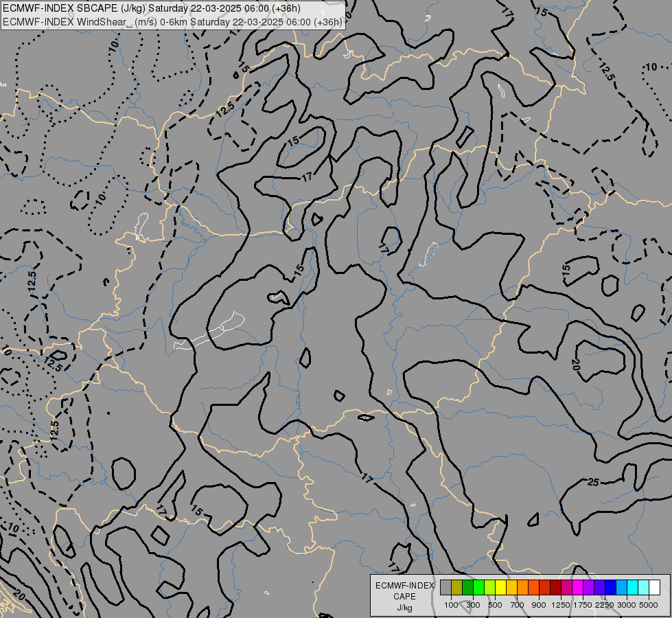Screen dimensions: 672x618
Task: Click the gray swatch in CAPE legend
Action: point(446,587)
